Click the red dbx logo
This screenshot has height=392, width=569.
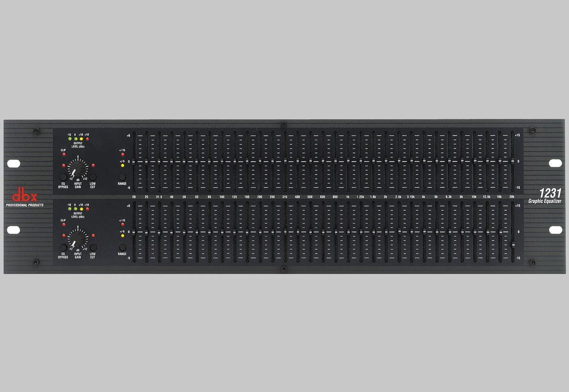pos(24,196)
